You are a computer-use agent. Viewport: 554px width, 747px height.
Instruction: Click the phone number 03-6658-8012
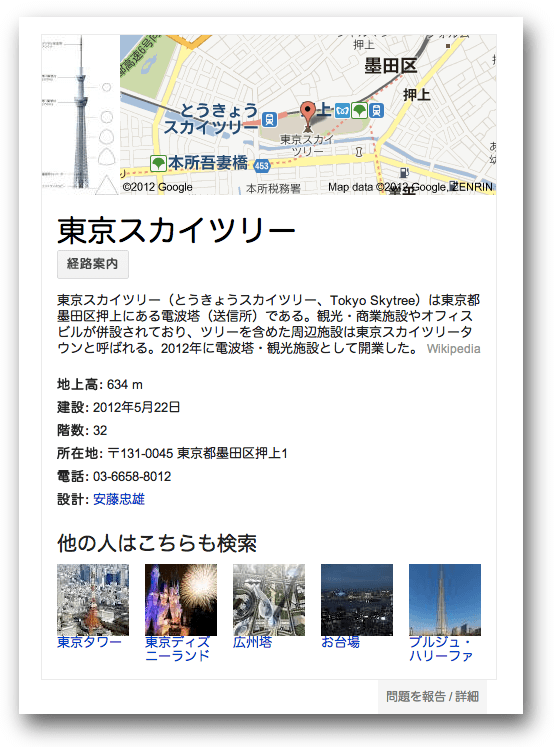(x=132, y=476)
